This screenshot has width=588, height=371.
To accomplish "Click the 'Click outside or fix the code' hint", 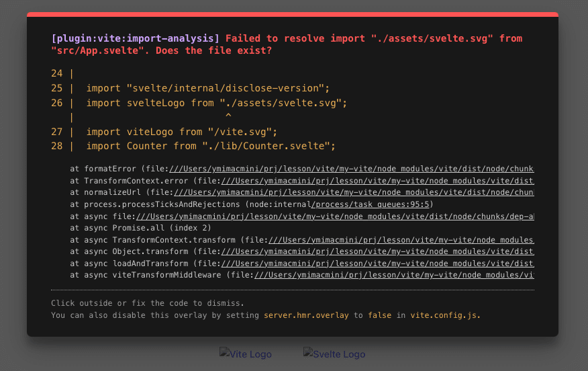I will click(148, 303).
